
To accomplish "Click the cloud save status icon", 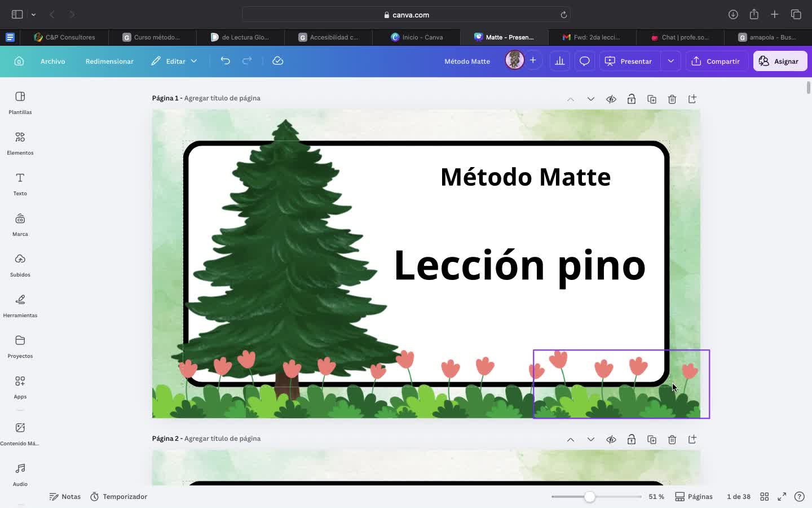I will (277, 61).
